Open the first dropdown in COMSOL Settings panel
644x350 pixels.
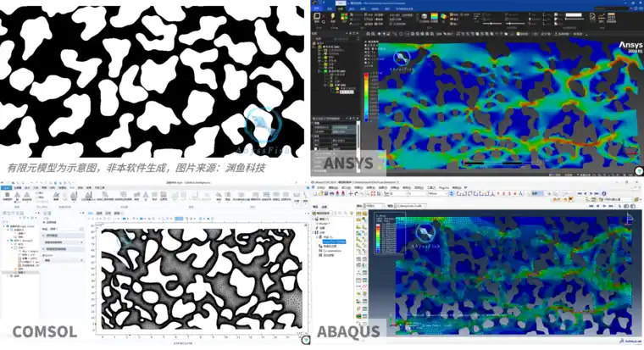click(64, 242)
